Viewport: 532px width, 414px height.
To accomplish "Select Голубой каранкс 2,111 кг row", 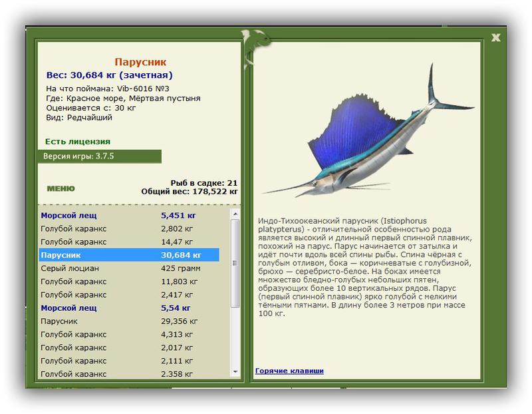I will pyautogui.click(x=129, y=361).
